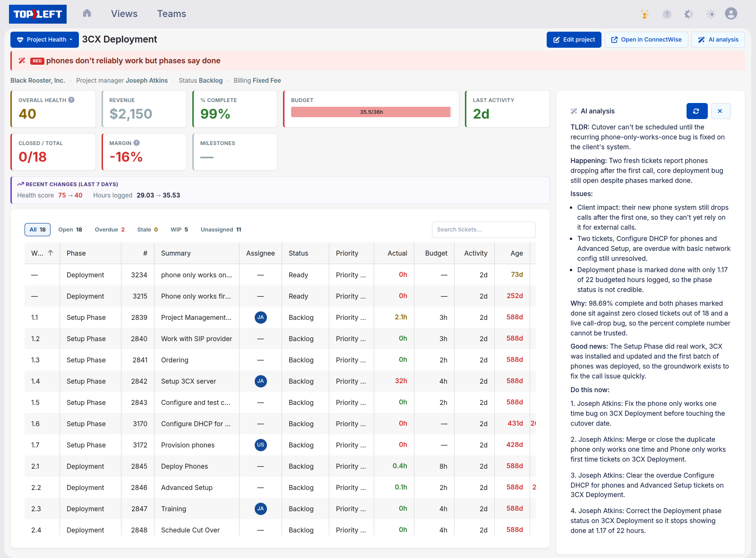Screen dimensions: 756x558
Task: Open ticket 2840 Work with SIP provider
Action: tap(280, 339)
